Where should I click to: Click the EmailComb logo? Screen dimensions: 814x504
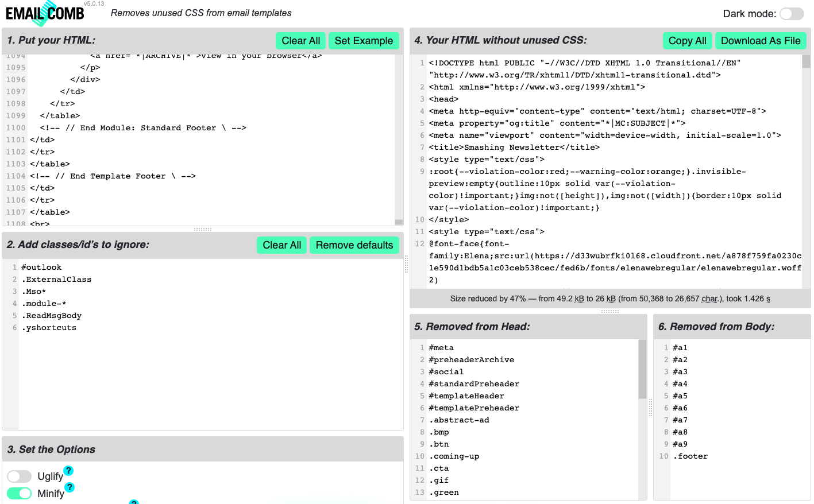pos(45,14)
